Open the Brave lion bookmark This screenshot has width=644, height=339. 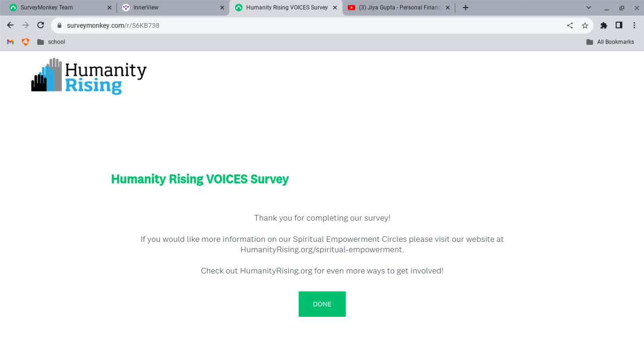[x=25, y=42]
